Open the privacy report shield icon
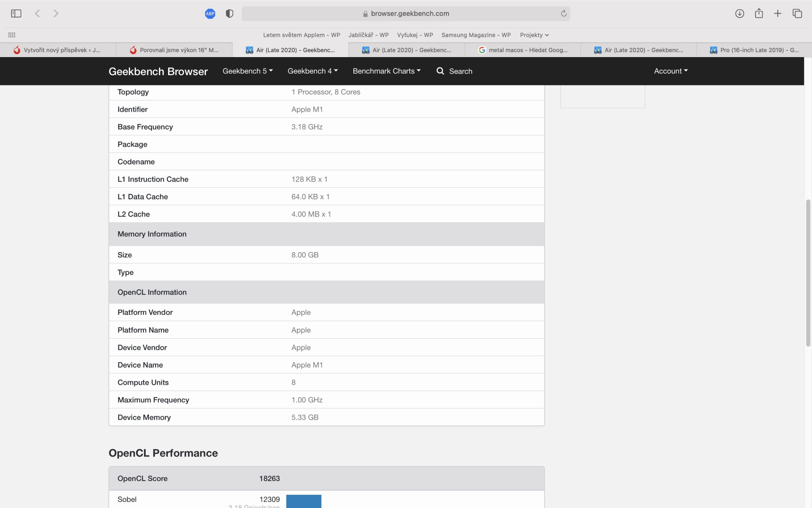 coord(230,13)
